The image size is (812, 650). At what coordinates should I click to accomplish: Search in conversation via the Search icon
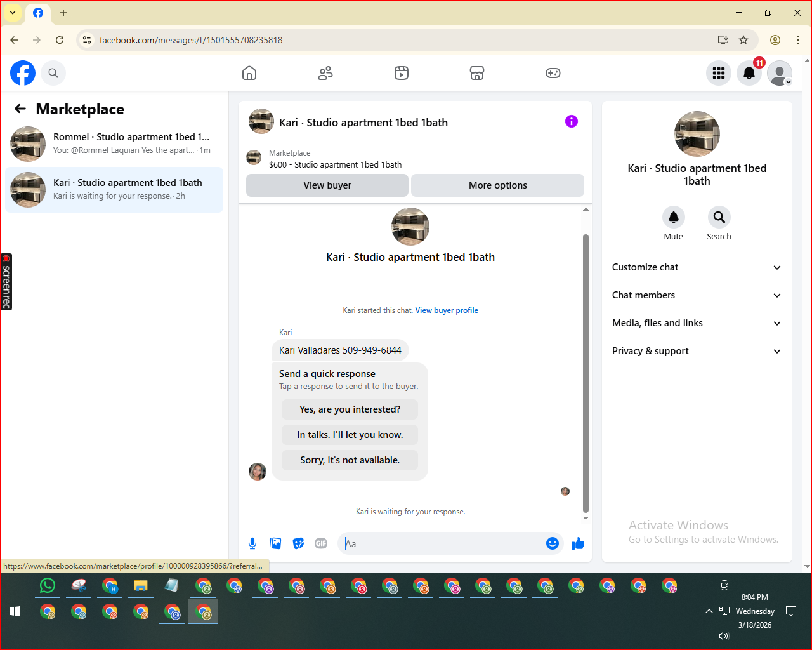[719, 217]
